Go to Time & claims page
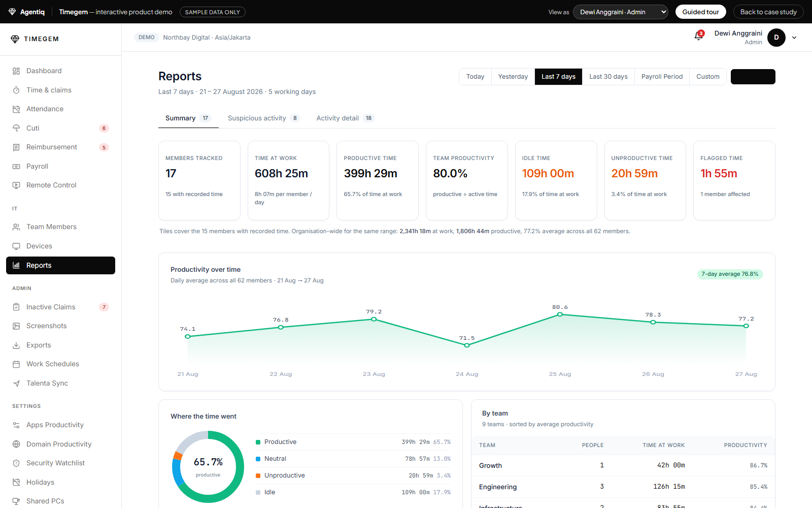Image resolution: width=812 pixels, height=508 pixels. tap(60, 90)
